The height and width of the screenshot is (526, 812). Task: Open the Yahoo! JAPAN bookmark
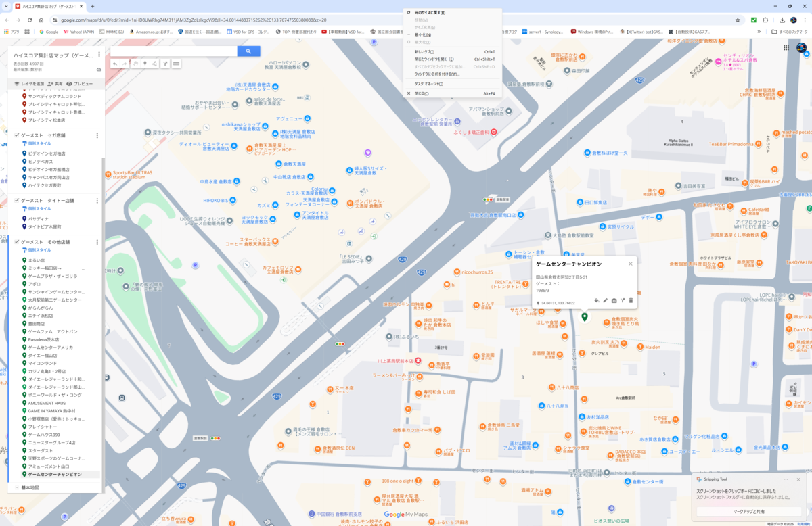pyautogui.click(x=78, y=31)
